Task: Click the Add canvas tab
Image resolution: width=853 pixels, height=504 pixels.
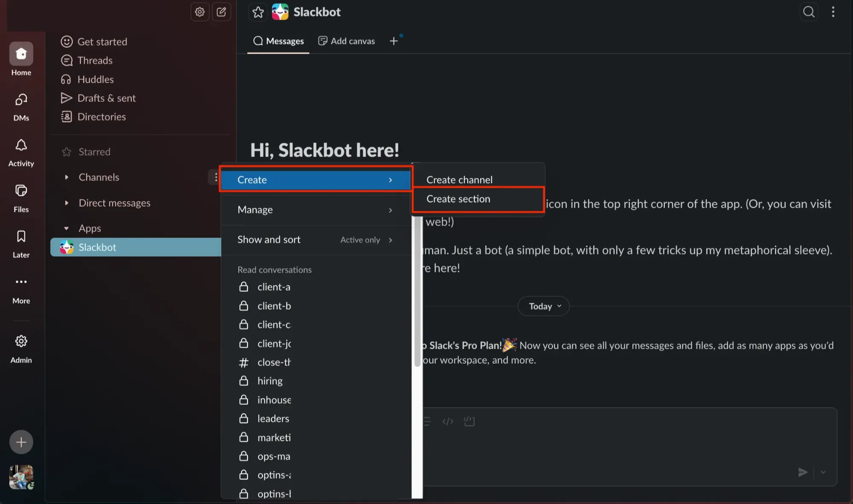Action: pos(347,41)
